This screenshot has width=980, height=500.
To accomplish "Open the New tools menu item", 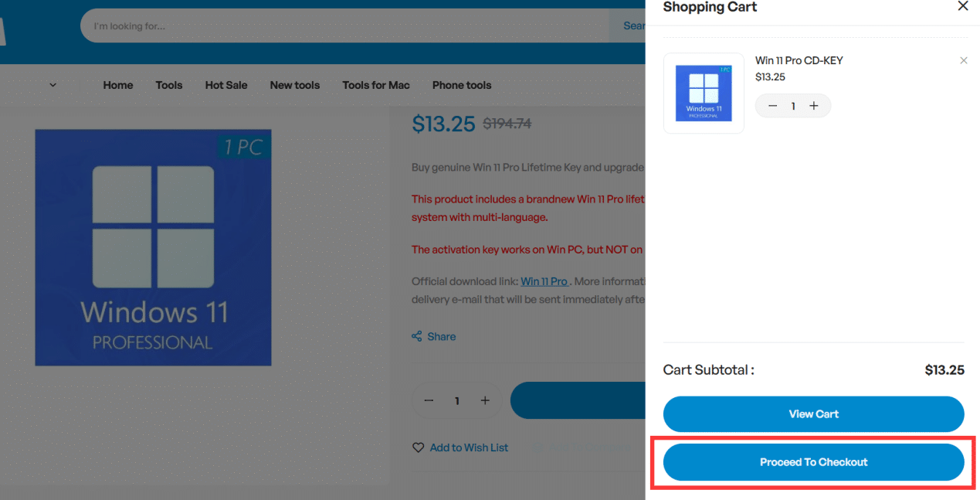I will [x=294, y=85].
